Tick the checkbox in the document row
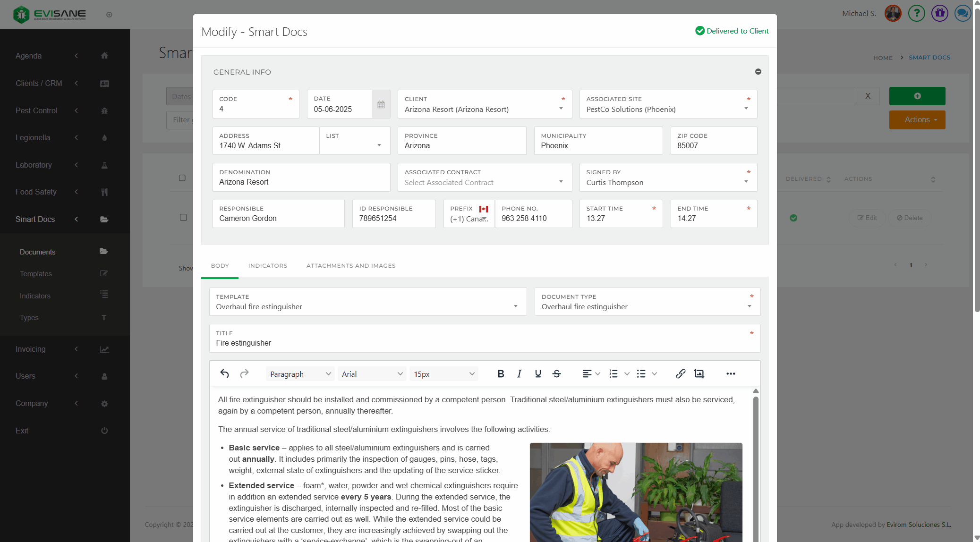This screenshot has height=542, width=980. [183, 218]
